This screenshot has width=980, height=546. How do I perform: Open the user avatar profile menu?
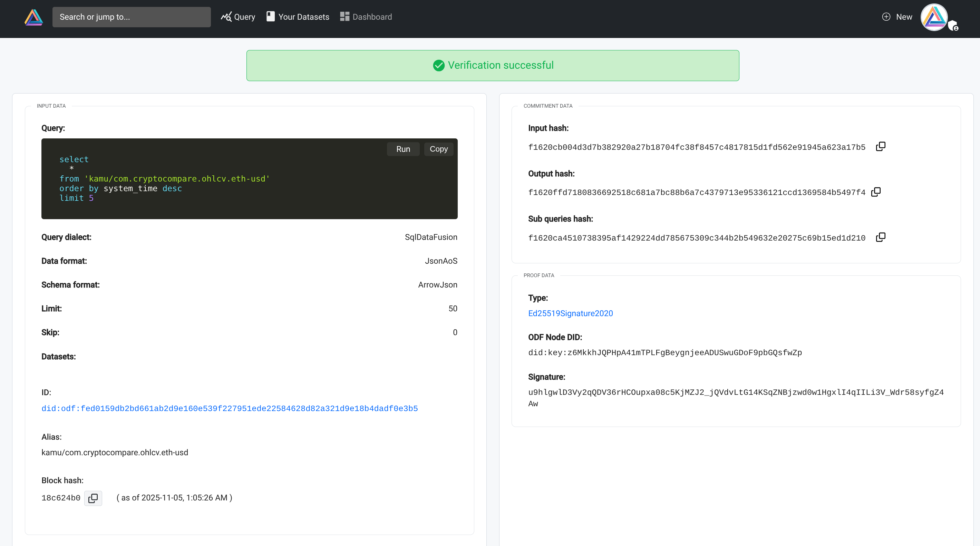click(x=934, y=17)
